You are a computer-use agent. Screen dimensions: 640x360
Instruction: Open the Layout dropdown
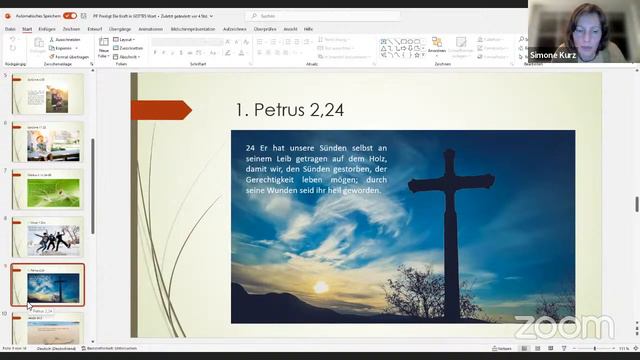click(x=124, y=40)
